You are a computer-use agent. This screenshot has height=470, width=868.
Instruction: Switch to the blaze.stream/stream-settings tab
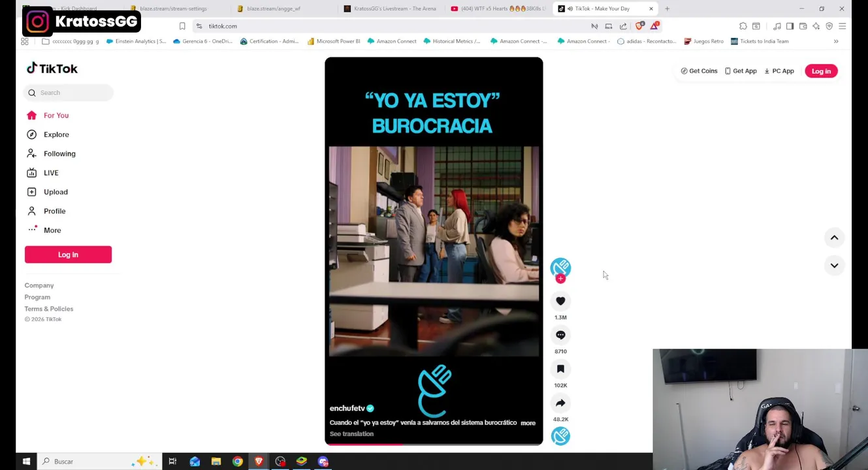(173, 8)
